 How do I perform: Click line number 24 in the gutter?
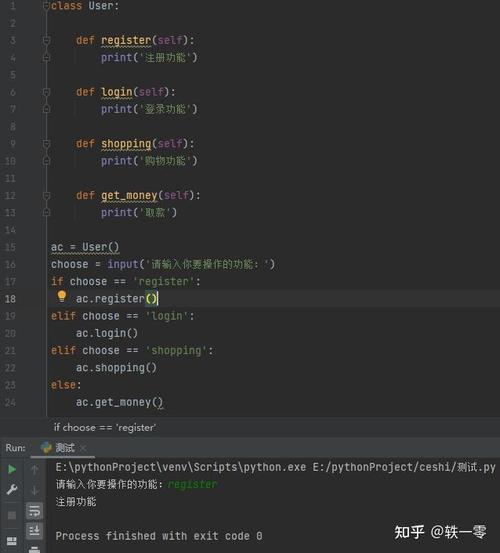coord(10,403)
